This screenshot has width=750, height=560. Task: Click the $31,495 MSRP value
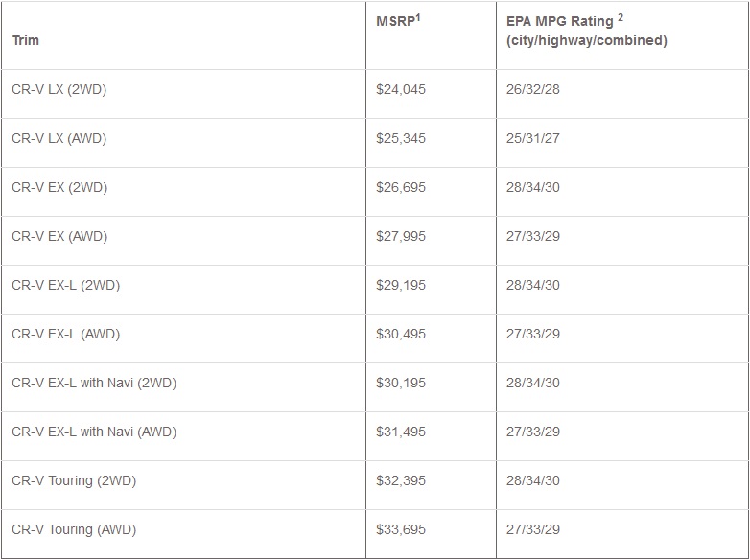click(x=401, y=432)
